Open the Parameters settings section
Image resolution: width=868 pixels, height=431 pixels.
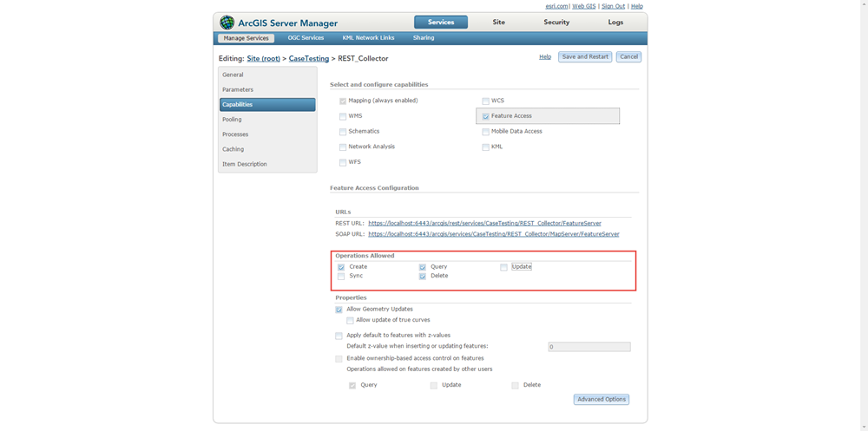267,89
